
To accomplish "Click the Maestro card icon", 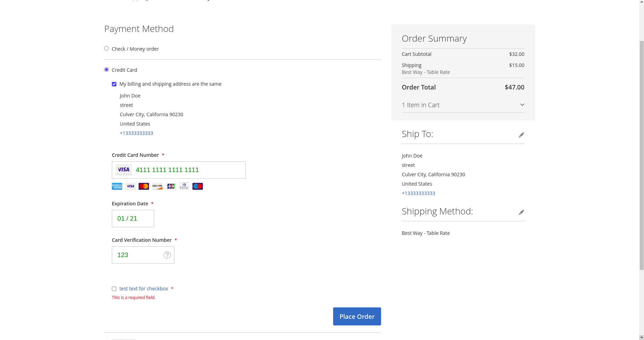I will pyautogui.click(x=198, y=186).
